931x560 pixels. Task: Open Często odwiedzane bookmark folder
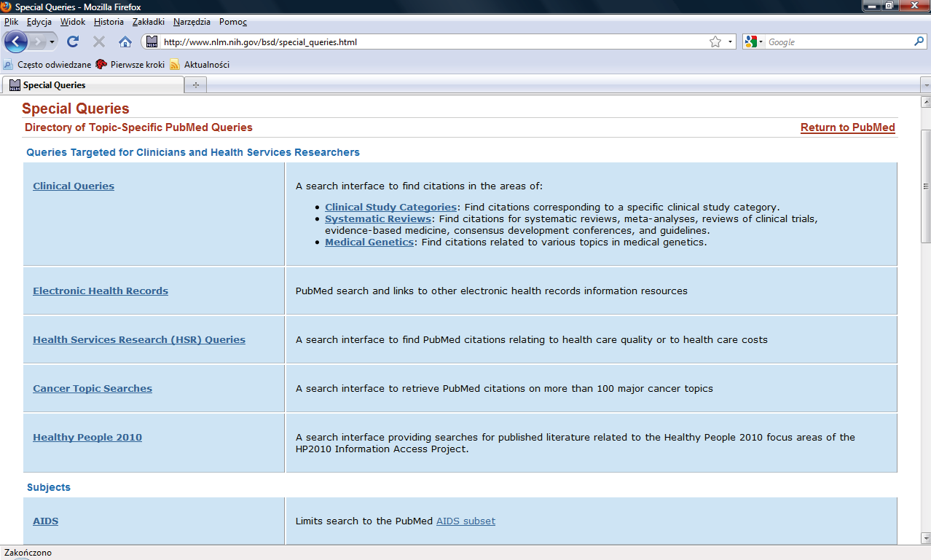click(47, 64)
